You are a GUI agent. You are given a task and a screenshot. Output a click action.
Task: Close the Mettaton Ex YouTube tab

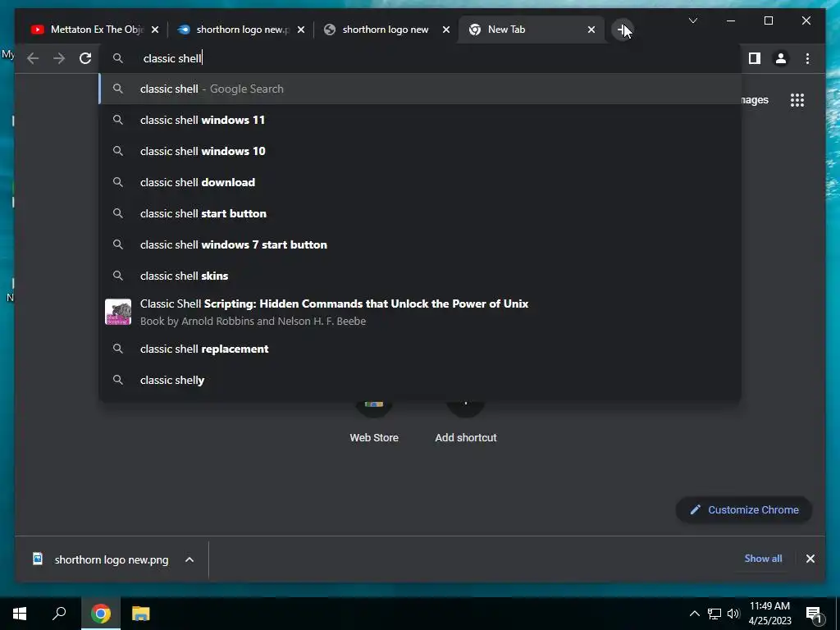coord(155,30)
